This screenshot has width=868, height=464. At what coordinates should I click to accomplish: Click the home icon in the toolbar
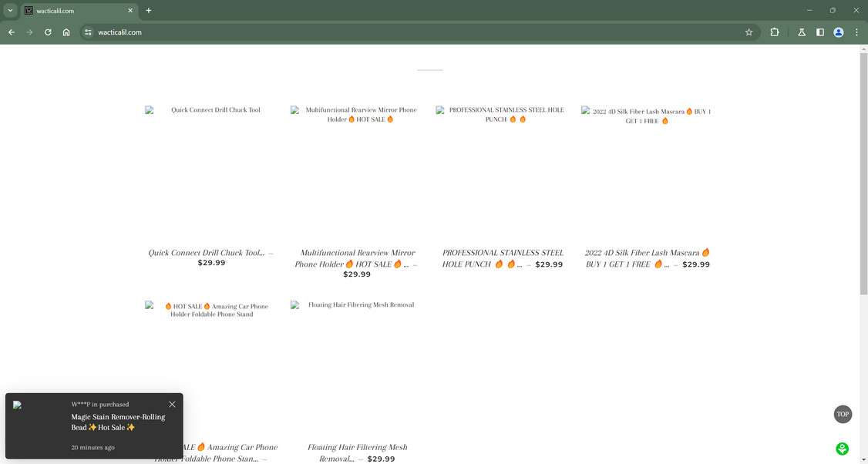point(66,32)
